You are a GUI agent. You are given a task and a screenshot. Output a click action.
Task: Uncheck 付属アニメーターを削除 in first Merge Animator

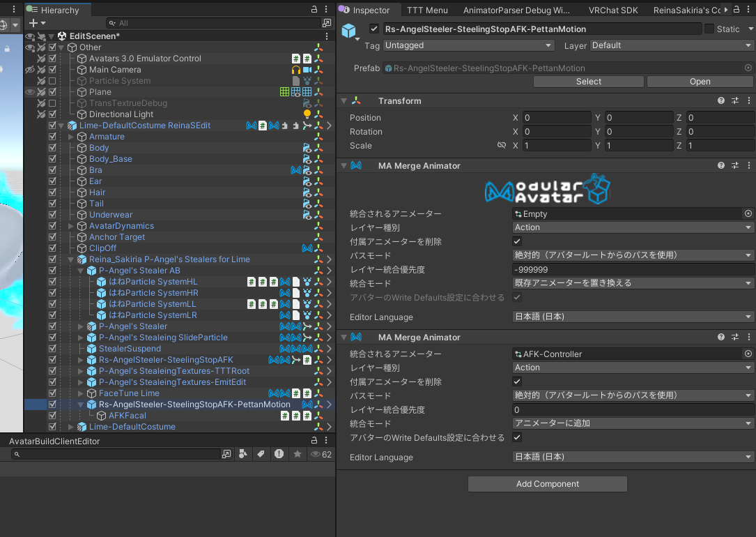[517, 241]
